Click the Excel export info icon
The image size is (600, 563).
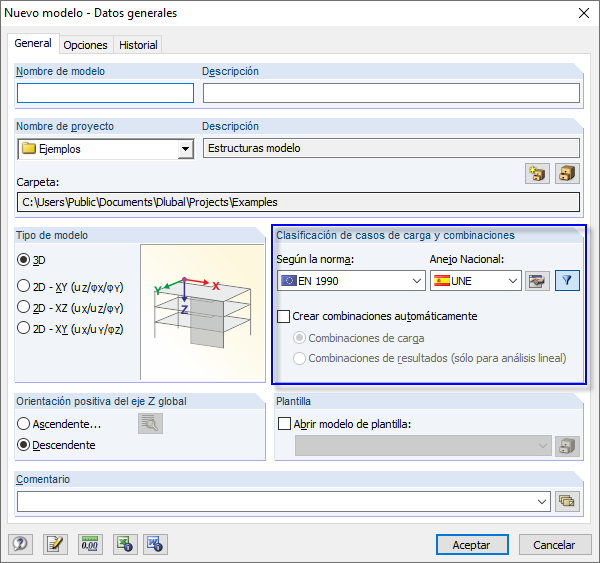point(125,544)
